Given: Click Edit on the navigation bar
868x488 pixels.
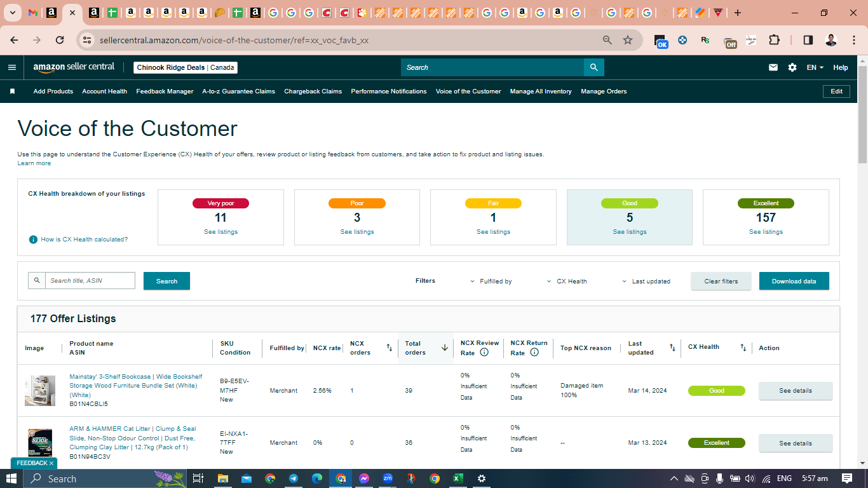Looking at the screenshot, I should [x=837, y=91].
